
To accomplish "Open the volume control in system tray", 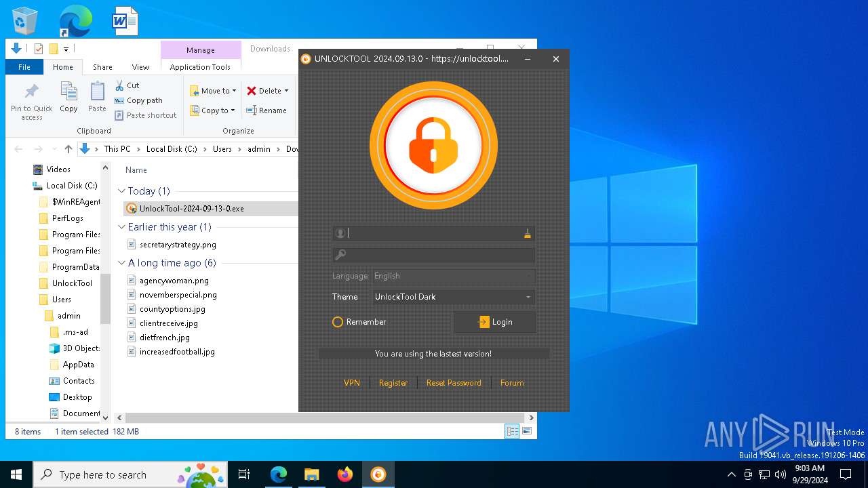I will 781,474.
